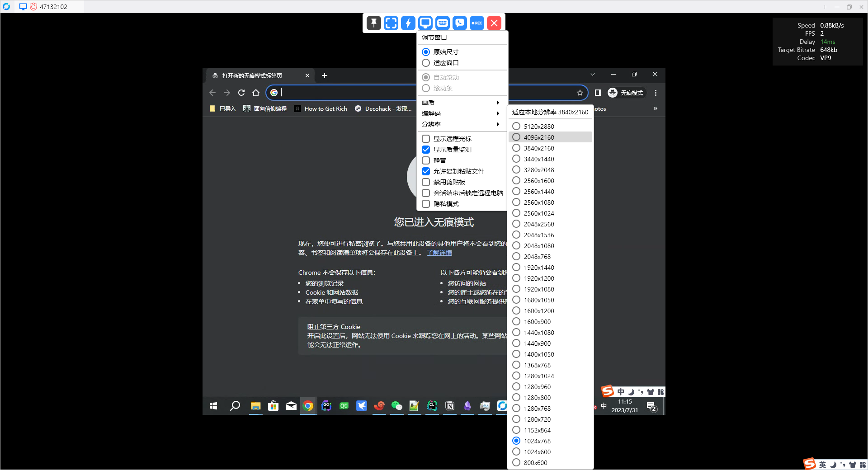The image size is (868, 470).
Task: Open WeChat from the taskbar
Action: (x=396, y=406)
